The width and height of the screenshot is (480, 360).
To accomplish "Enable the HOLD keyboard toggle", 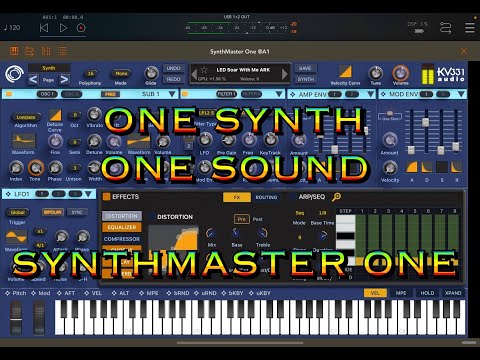I will [x=427, y=293].
